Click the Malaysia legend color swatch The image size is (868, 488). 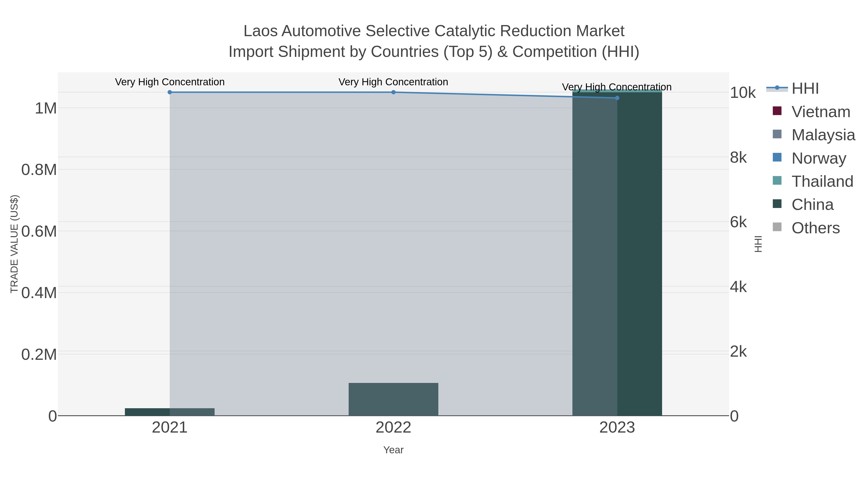point(777,134)
